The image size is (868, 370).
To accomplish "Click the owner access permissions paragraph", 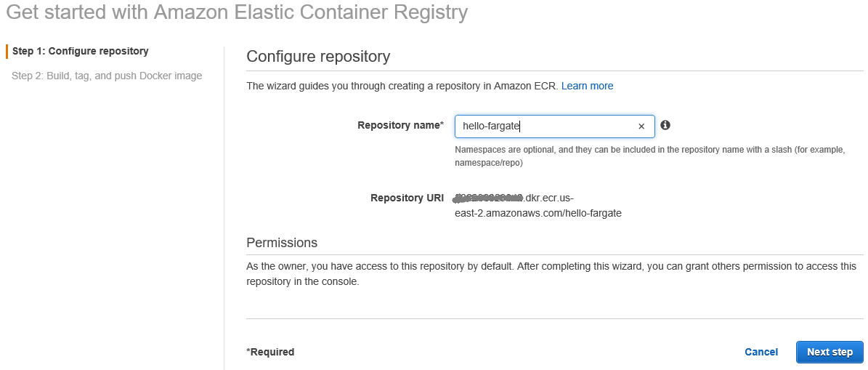I will (x=551, y=273).
